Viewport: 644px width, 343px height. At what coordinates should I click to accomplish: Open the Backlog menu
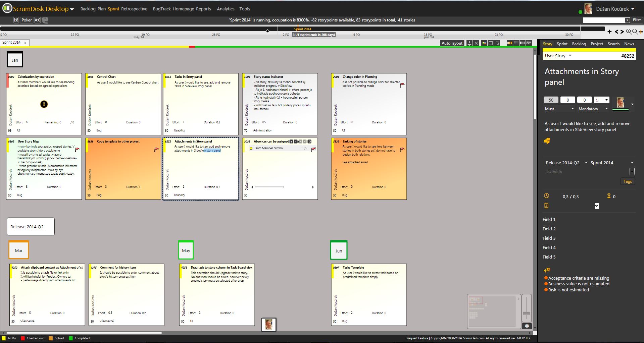[88, 9]
